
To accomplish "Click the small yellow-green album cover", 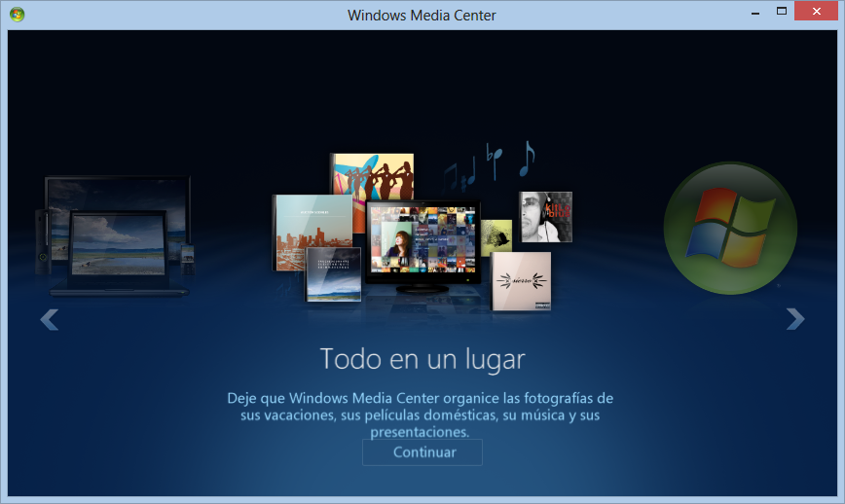I will [x=496, y=235].
